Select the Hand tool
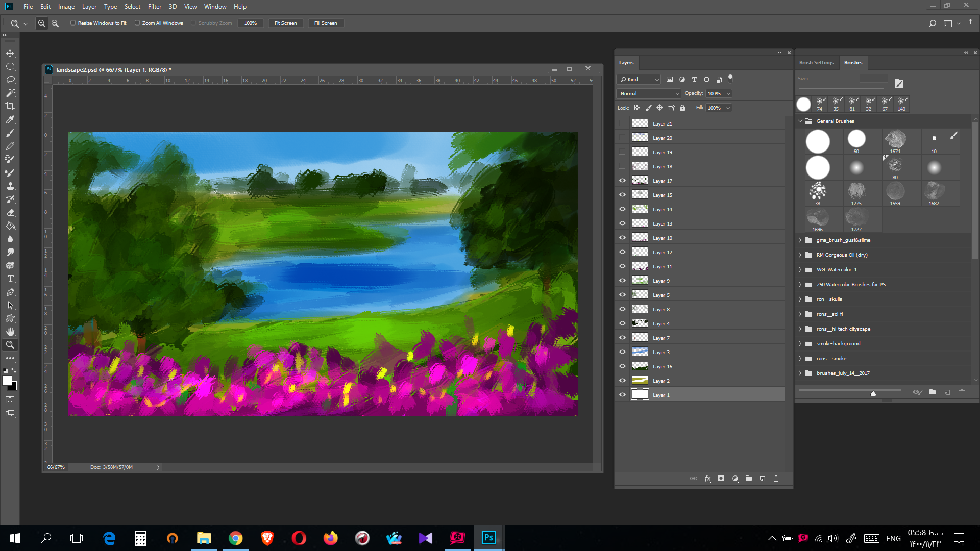This screenshot has width=980, height=551. point(10,332)
